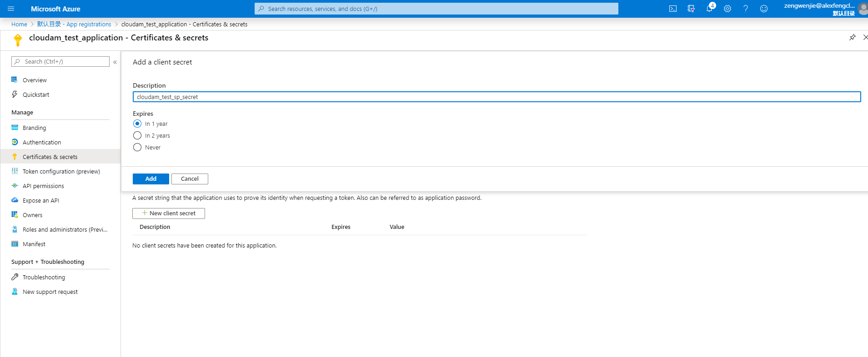Go to Token configuration (preview)
Image resolution: width=868 pixels, height=357 pixels.
coord(61,171)
